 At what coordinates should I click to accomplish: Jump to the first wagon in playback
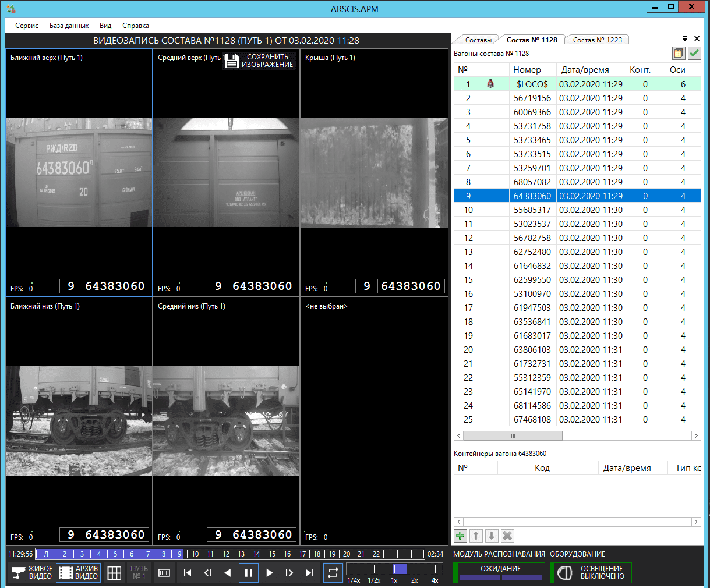click(x=188, y=573)
